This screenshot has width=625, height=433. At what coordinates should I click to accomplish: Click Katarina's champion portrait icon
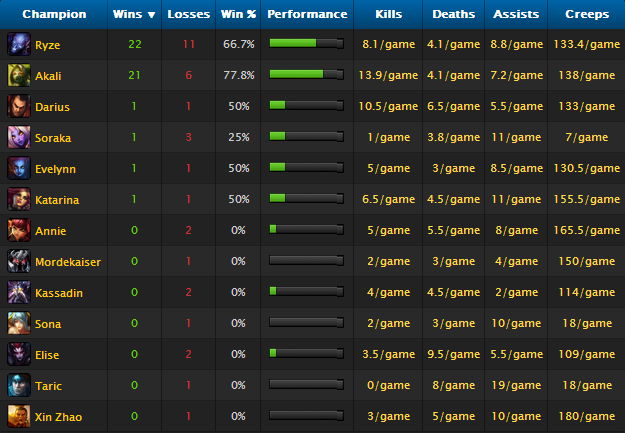tap(19, 199)
